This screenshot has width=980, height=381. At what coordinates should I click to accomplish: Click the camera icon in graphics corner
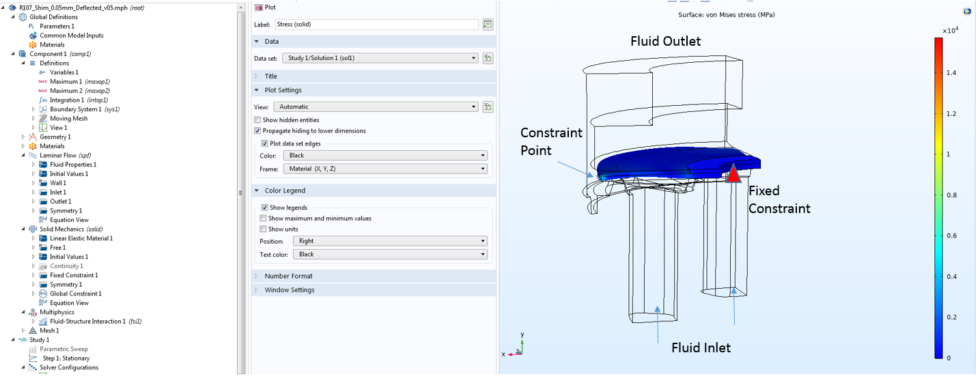pos(967,12)
